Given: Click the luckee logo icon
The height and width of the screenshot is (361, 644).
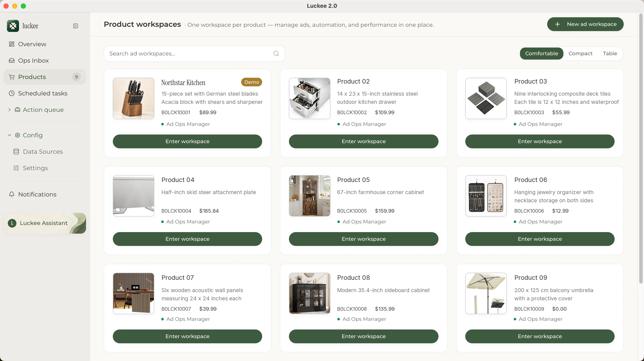Looking at the screenshot, I should coord(13,26).
